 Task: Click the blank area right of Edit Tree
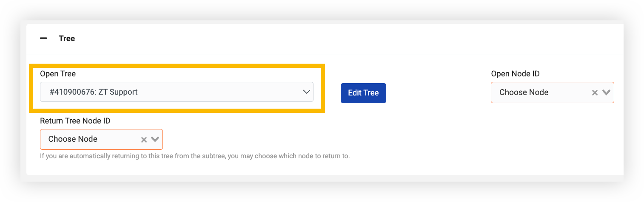point(438,93)
